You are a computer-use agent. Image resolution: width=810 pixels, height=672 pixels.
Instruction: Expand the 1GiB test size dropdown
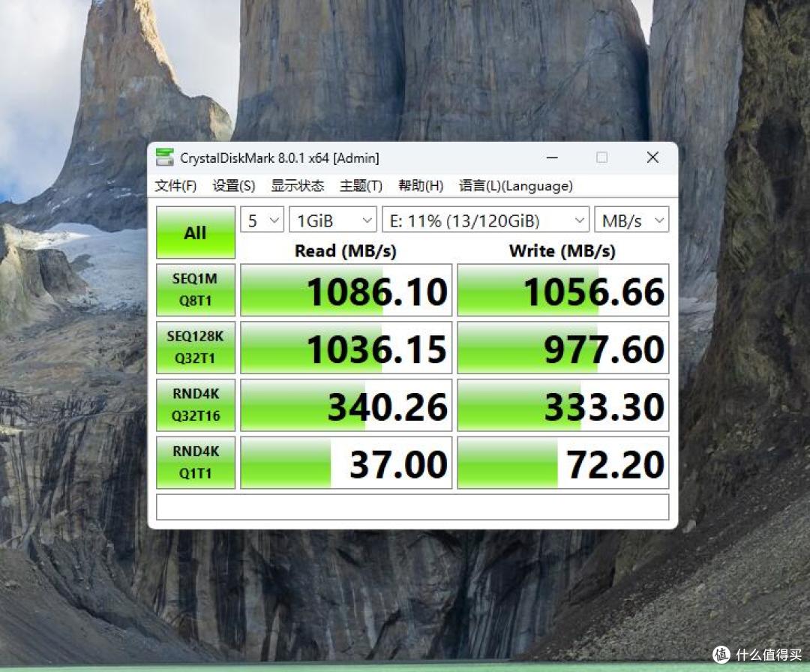[333, 220]
